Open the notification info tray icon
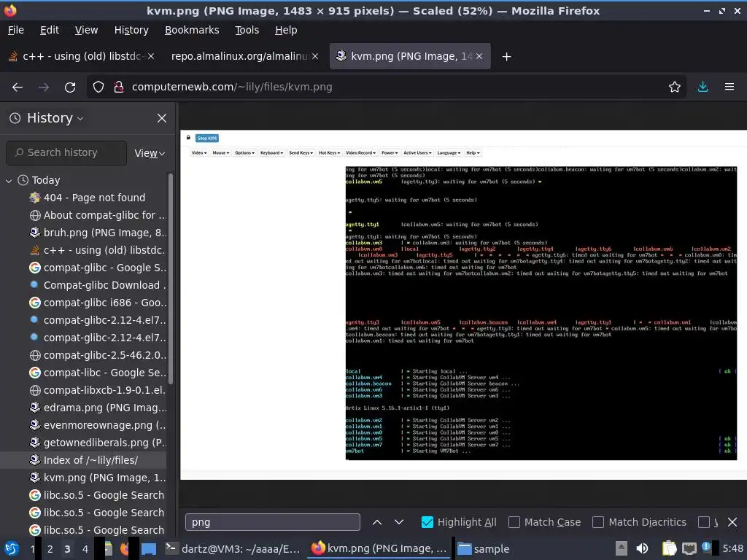 706,547
